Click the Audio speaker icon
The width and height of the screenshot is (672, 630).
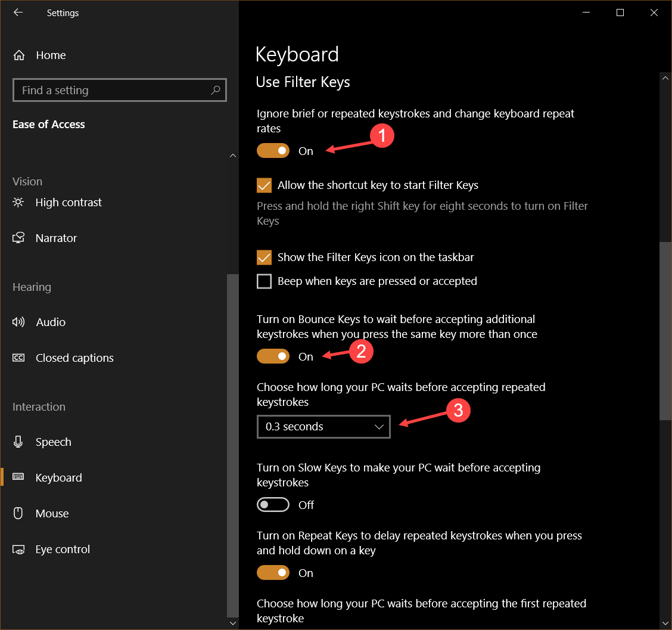point(18,322)
